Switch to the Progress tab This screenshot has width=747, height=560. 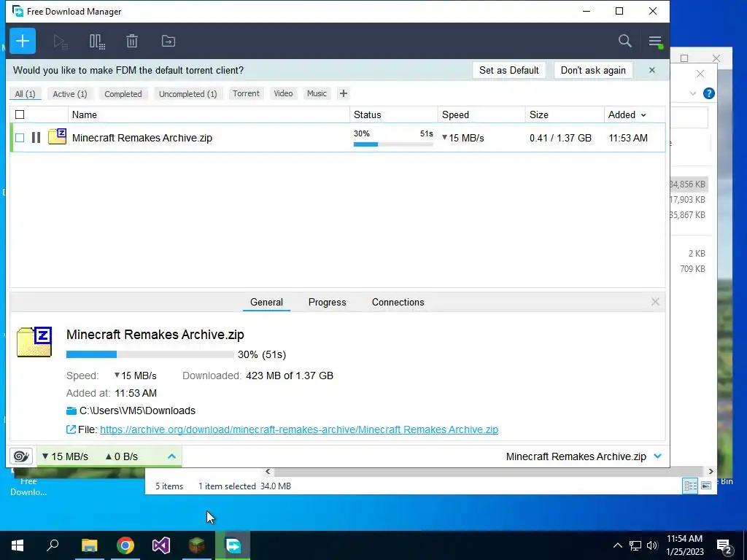[x=328, y=302]
